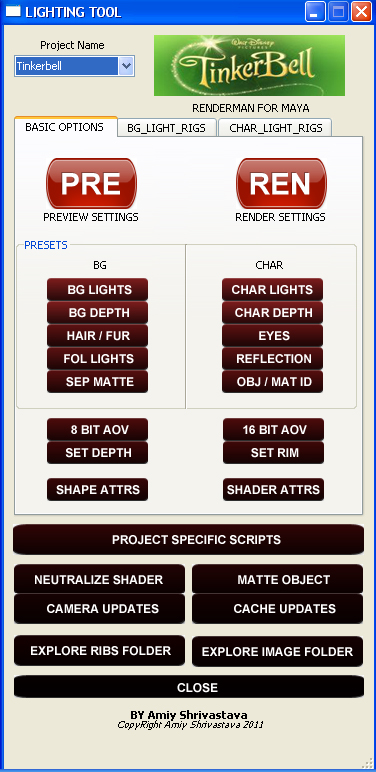The height and width of the screenshot is (772, 376).
Task: Switch to the BG_LIGHT_RIGS tab
Action: (x=166, y=129)
